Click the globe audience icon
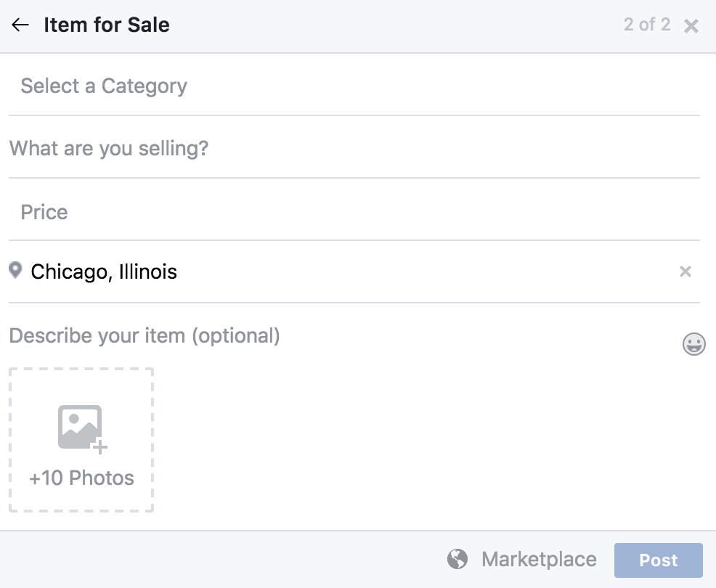Screen dimensions: 716x588 (457, 560)
